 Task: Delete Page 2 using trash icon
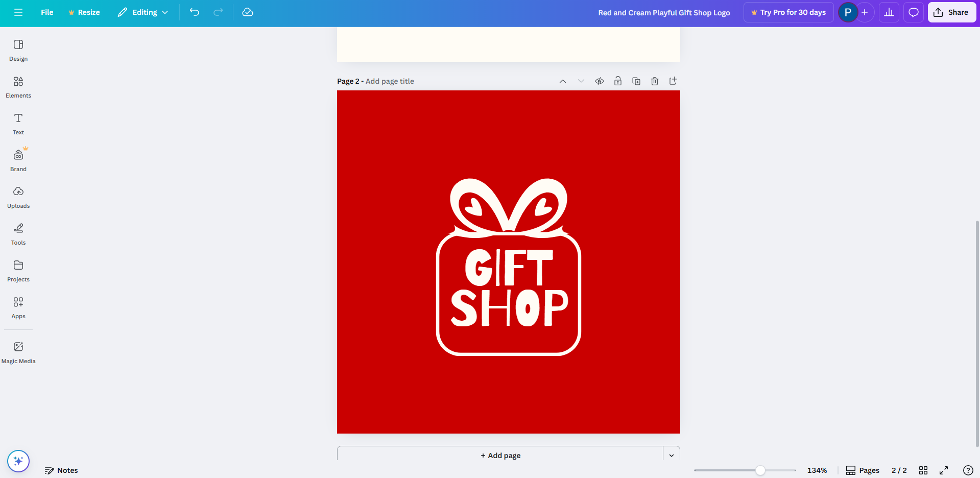tap(655, 81)
